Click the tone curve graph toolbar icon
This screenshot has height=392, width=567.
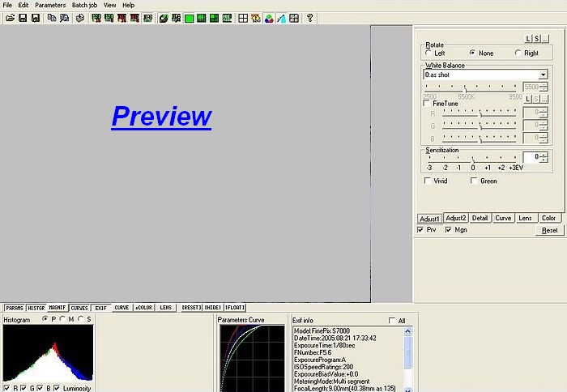(x=281, y=18)
